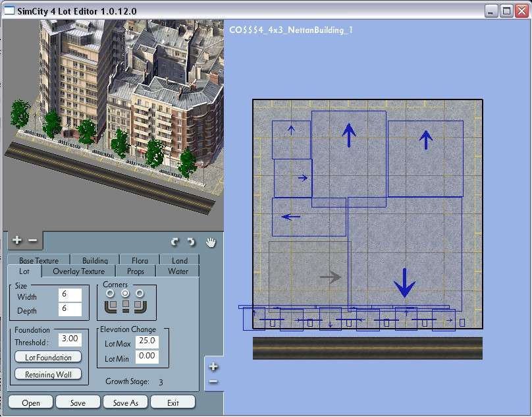Image resolution: width=532 pixels, height=417 pixels.
Task: Rotate preview counter-clockwise arrow icon
Action: pos(174,242)
